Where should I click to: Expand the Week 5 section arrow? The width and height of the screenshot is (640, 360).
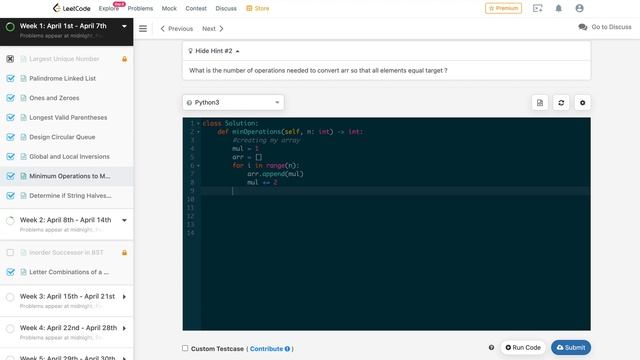[124, 358]
